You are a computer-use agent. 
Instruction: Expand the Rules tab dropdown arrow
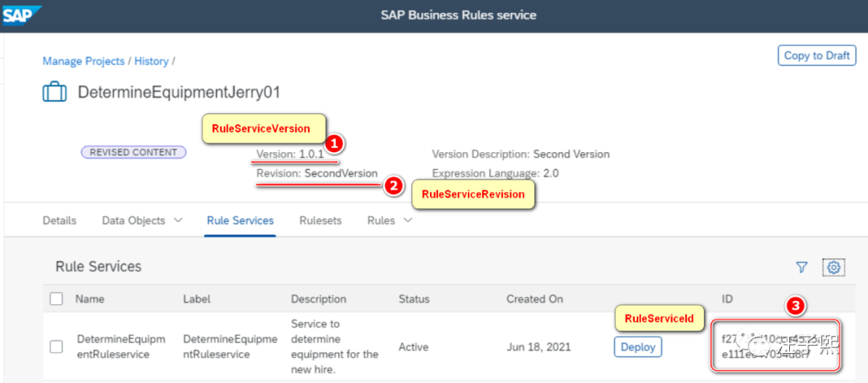407,220
